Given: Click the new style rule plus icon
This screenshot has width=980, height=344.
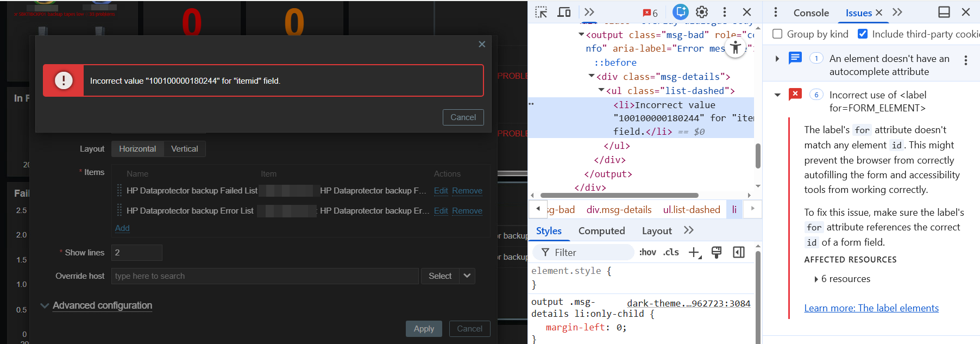Looking at the screenshot, I should tap(694, 252).
